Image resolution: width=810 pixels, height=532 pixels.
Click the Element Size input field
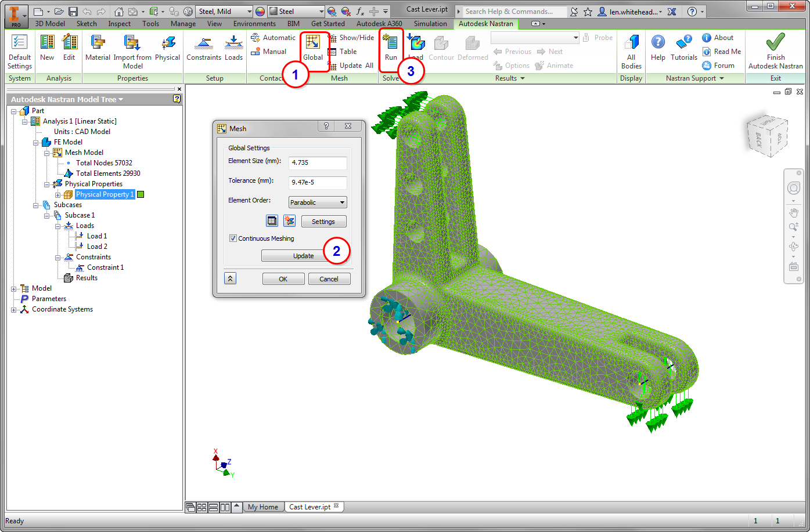coord(318,163)
